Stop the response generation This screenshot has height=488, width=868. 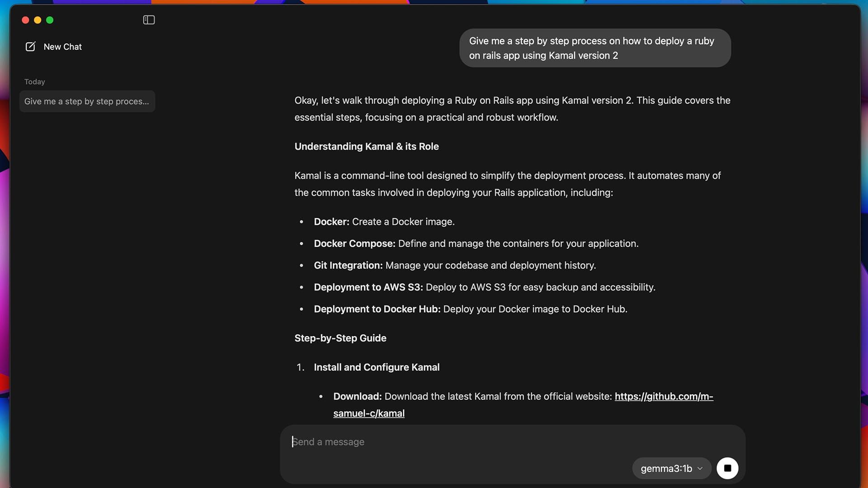727,468
